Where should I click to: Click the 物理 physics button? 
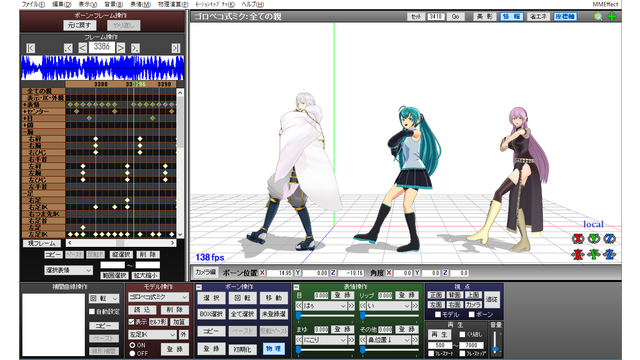tap(273, 349)
